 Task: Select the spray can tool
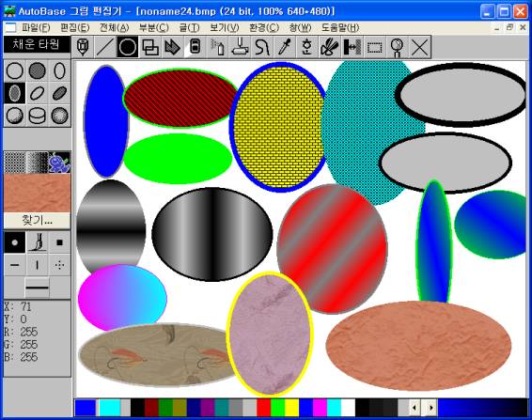pyautogui.click(x=217, y=47)
